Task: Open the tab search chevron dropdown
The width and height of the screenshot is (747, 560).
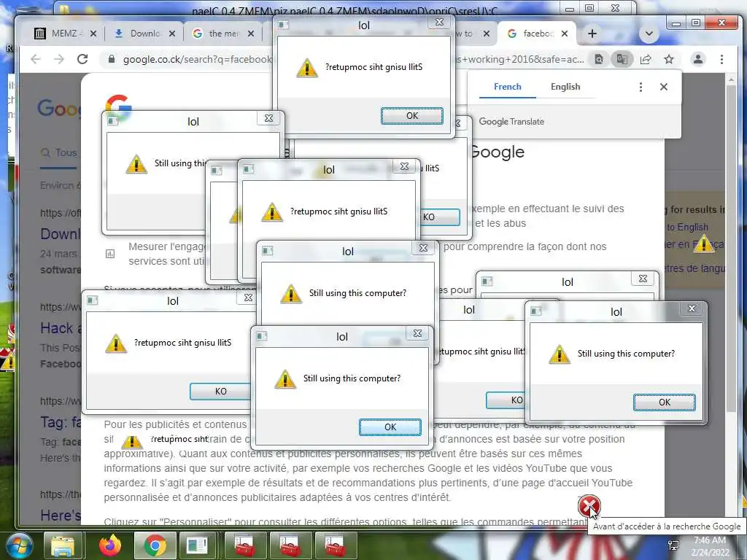Action: pos(649,34)
